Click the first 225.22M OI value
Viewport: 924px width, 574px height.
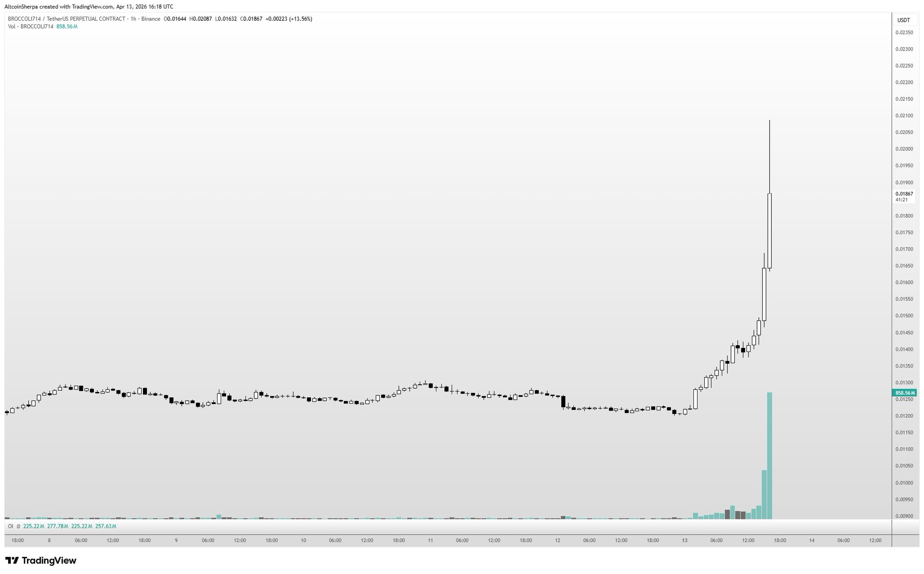click(x=33, y=526)
